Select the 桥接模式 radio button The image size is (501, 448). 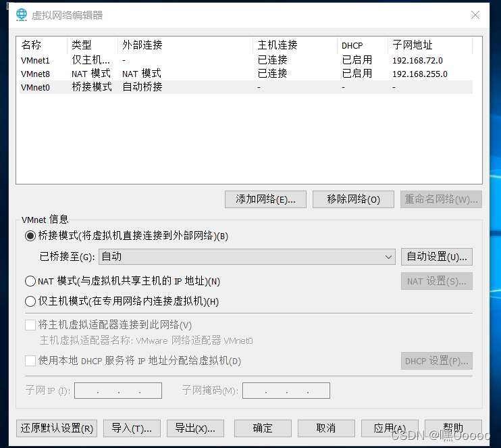30,237
